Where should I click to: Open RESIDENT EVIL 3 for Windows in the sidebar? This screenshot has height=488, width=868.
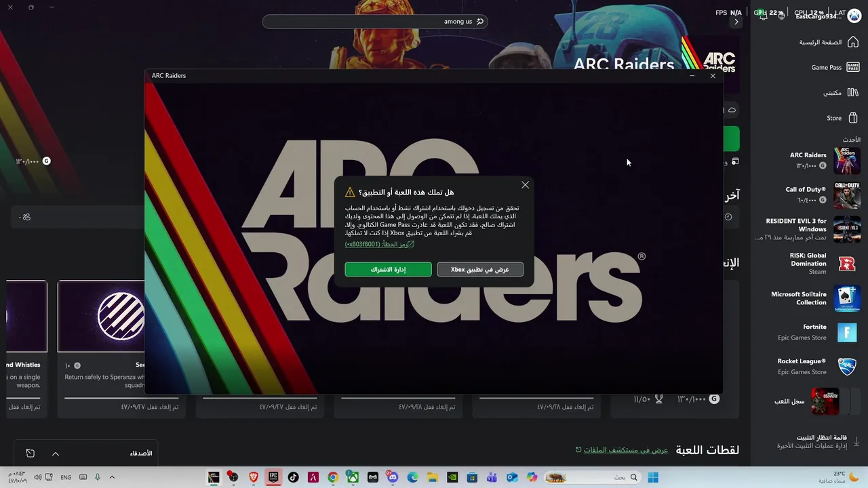[x=807, y=229]
